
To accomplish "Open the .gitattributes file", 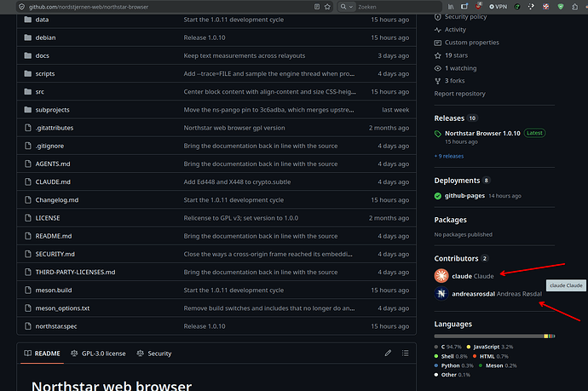I will [55, 128].
